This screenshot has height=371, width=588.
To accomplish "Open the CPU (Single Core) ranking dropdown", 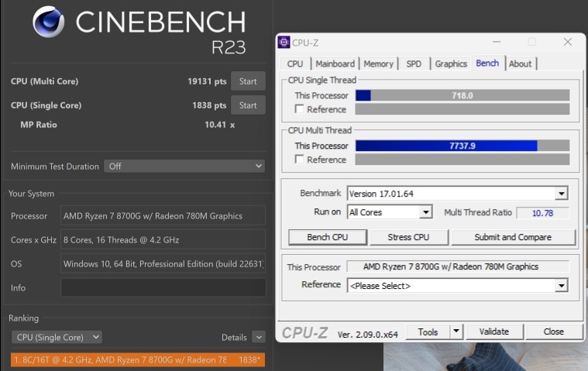I will click(57, 337).
